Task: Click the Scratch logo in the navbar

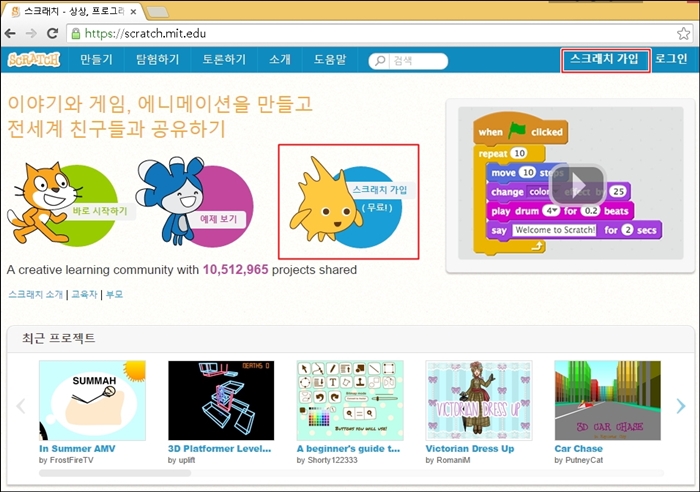Action: click(34, 59)
